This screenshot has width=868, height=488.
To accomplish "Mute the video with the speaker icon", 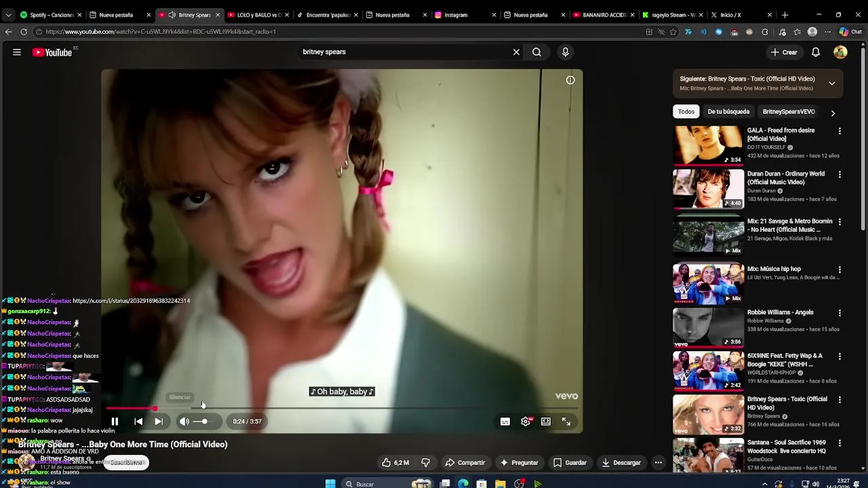I will 184,422.
